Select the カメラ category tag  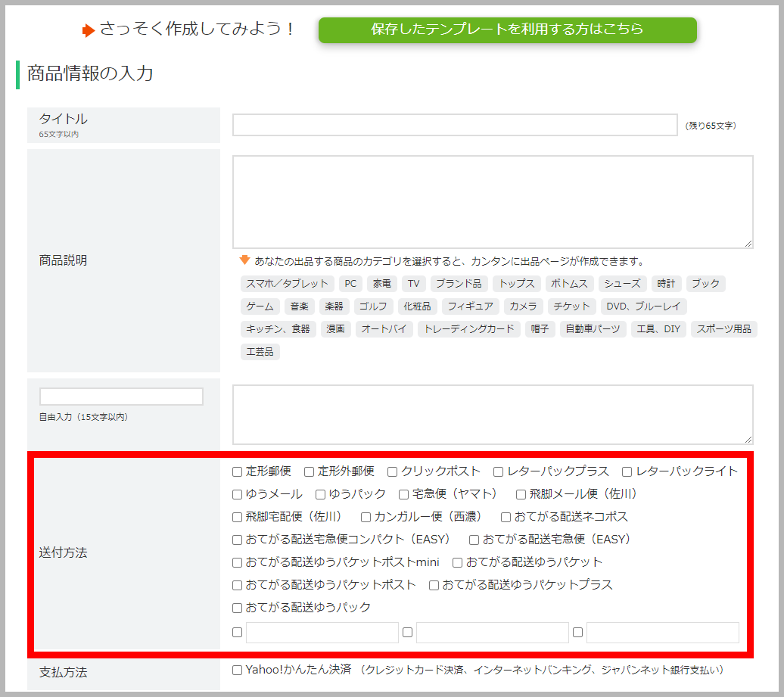[523, 306]
